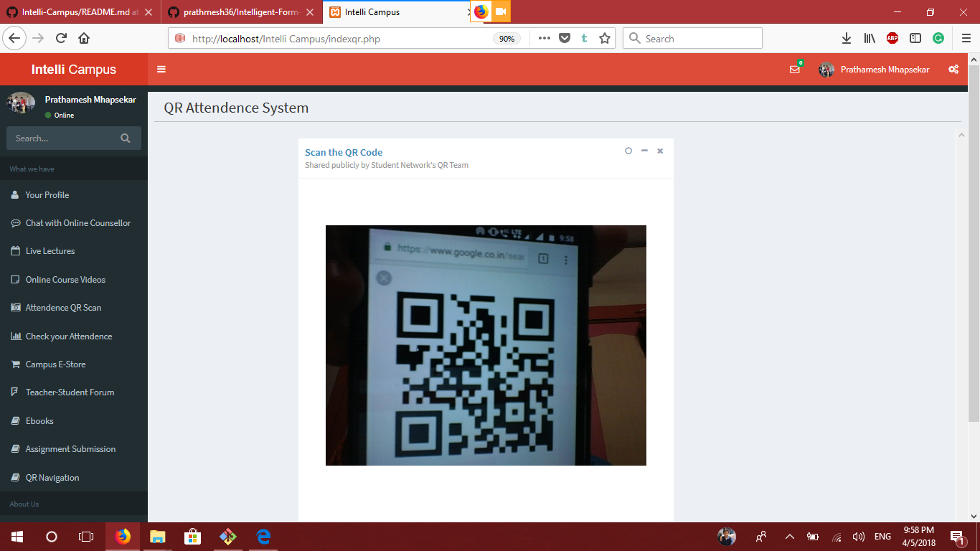The image size is (980, 551).
Task: Open Ebooks in the sidebar
Action: click(74, 421)
